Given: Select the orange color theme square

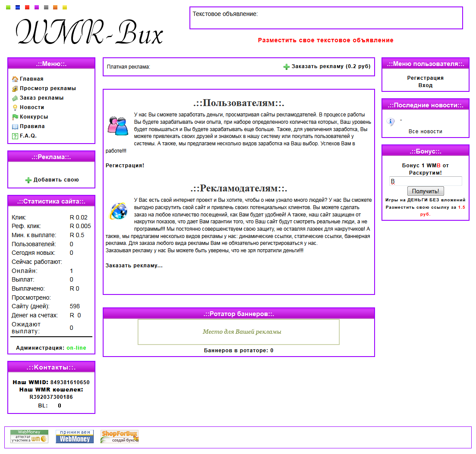Looking at the screenshot, I should point(55,7).
